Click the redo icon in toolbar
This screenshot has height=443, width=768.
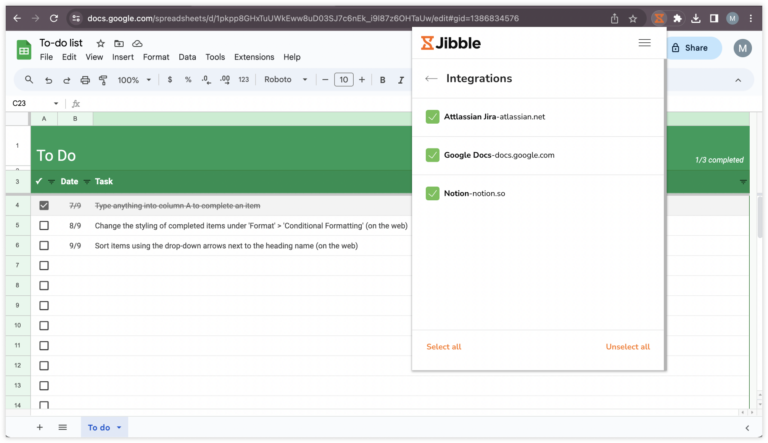[x=66, y=80]
